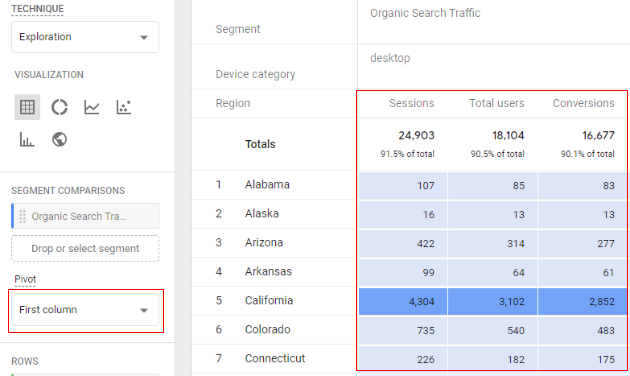Pick the scatter plot visualization icon
Viewport: 630px width, 376px height.
pyautogui.click(x=124, y=107)
